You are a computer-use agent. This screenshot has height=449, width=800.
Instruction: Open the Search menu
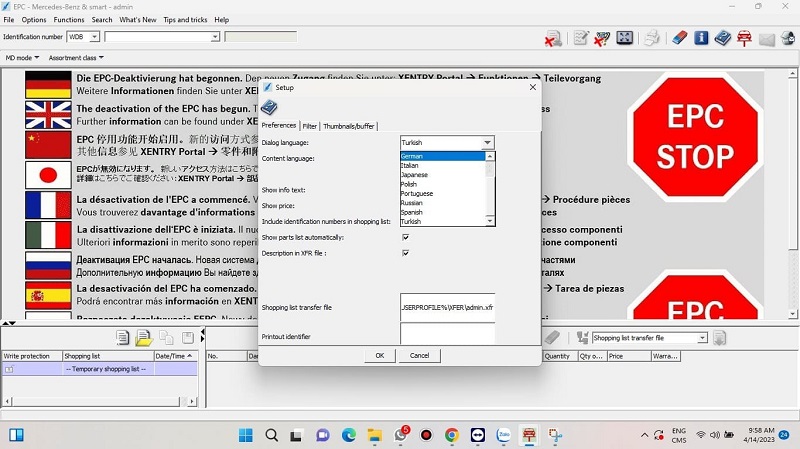tap(102, 20)
